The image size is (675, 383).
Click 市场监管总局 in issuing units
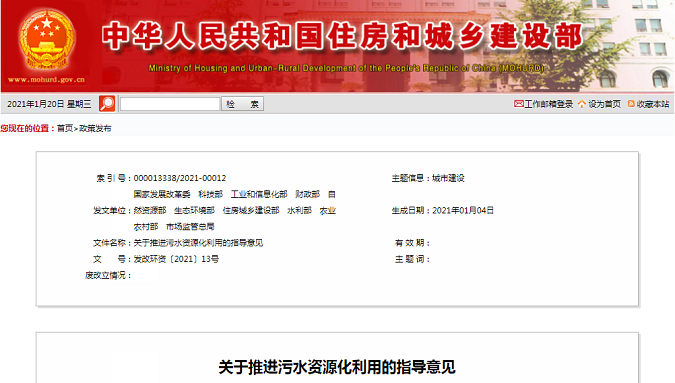click(190, 227)
